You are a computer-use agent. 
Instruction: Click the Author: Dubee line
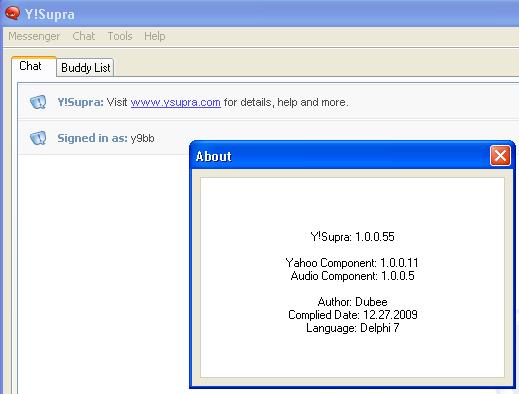352,302
